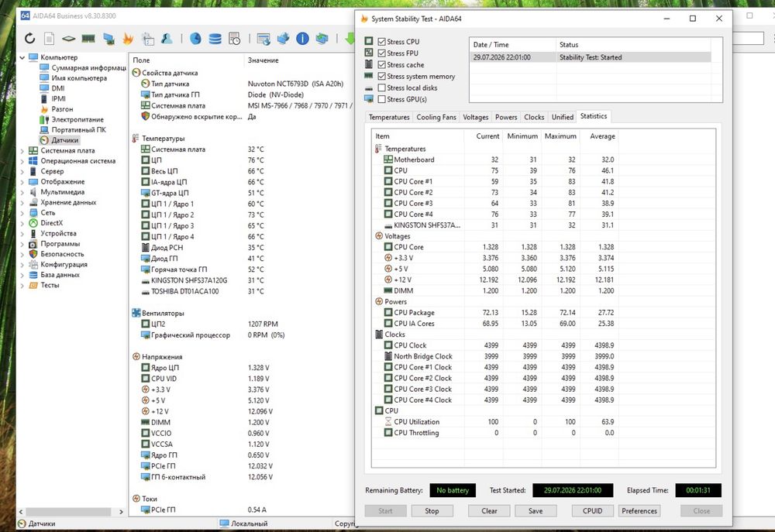The width and height of the screenshot is (775, 532).
Task: Click the blue pie-chart globe toolbar icon
Action: pos(196,38)
